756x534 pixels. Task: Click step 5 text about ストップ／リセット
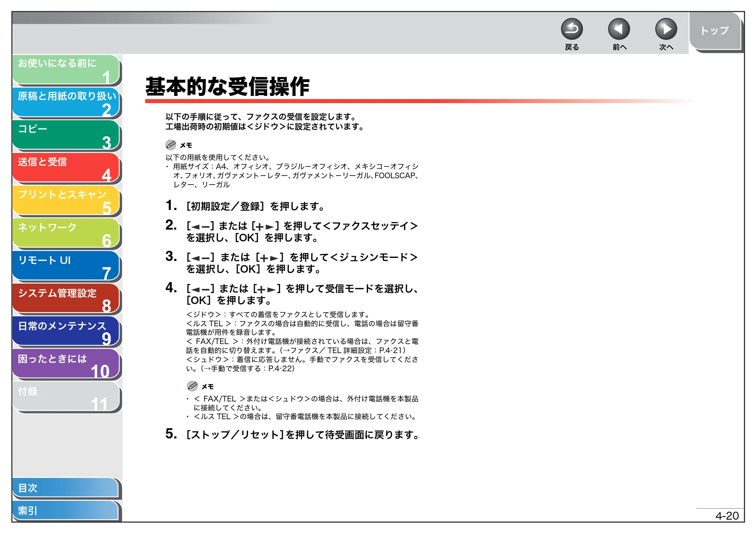(x=303, y=435)
